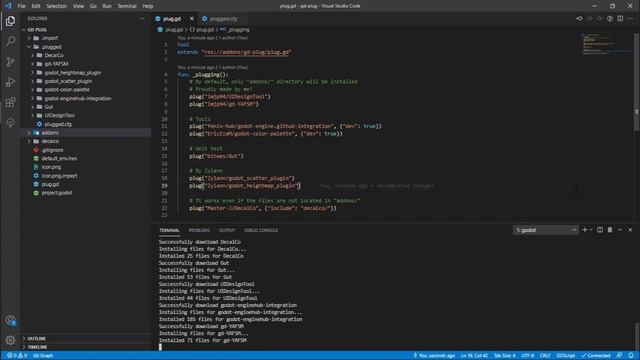The image size is (640, 360).
Task: Open the Source Control view
Action: click(x=11, y=61)
